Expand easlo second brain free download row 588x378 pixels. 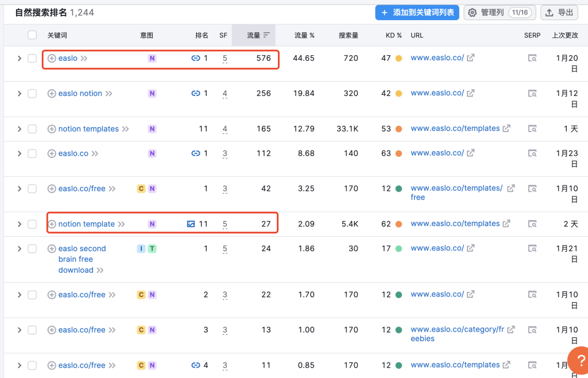(20, 248)
